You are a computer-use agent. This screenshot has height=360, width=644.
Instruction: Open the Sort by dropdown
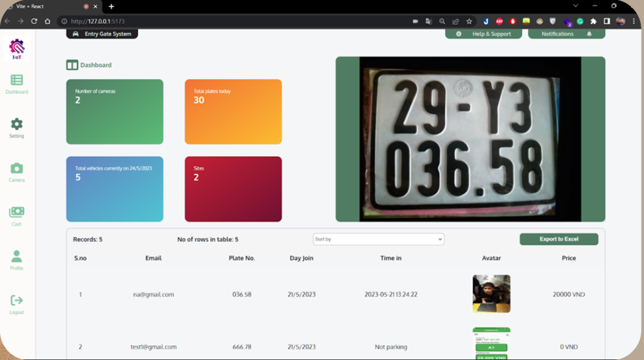pos(378,239)
